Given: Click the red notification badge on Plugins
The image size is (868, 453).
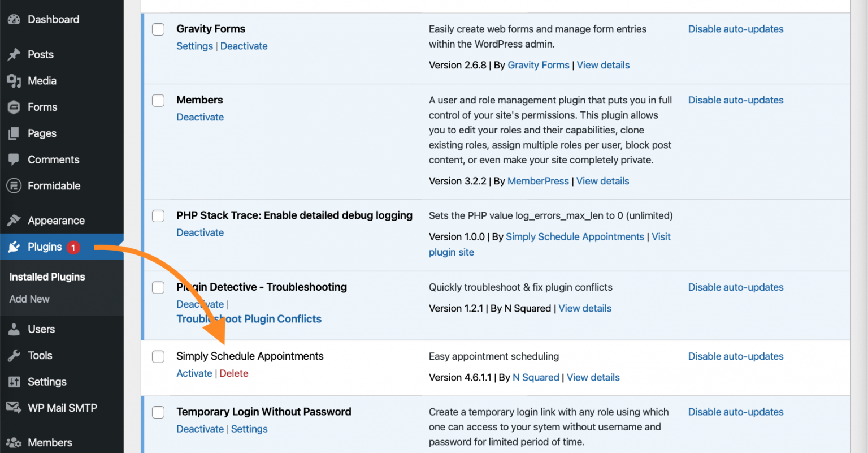Looking at the screenshot, I should point(73,247).
